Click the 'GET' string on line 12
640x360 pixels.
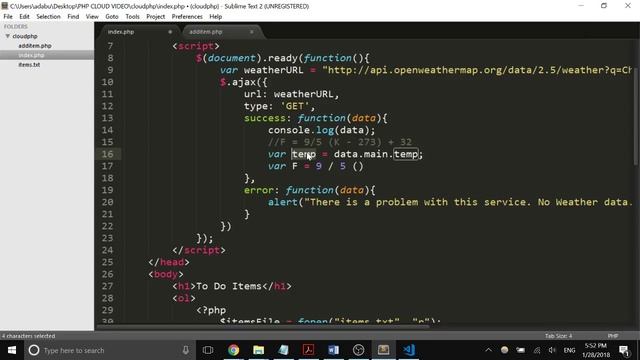tap(295, 106)
